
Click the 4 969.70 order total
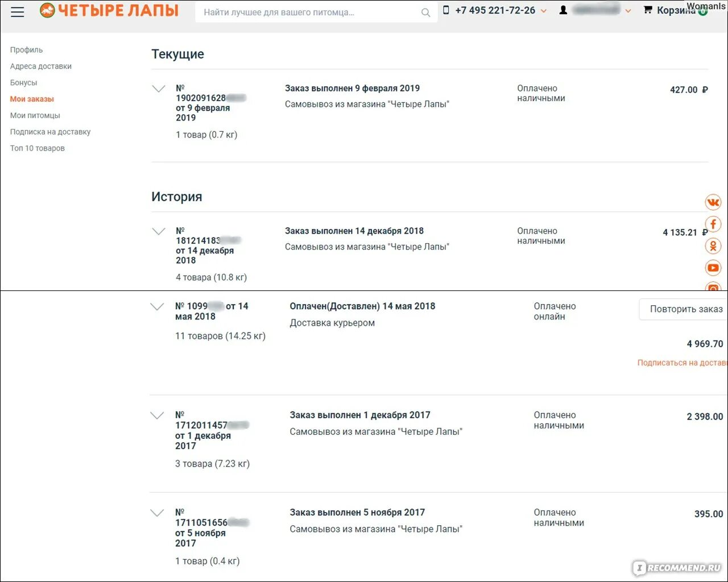click(705, 344)
